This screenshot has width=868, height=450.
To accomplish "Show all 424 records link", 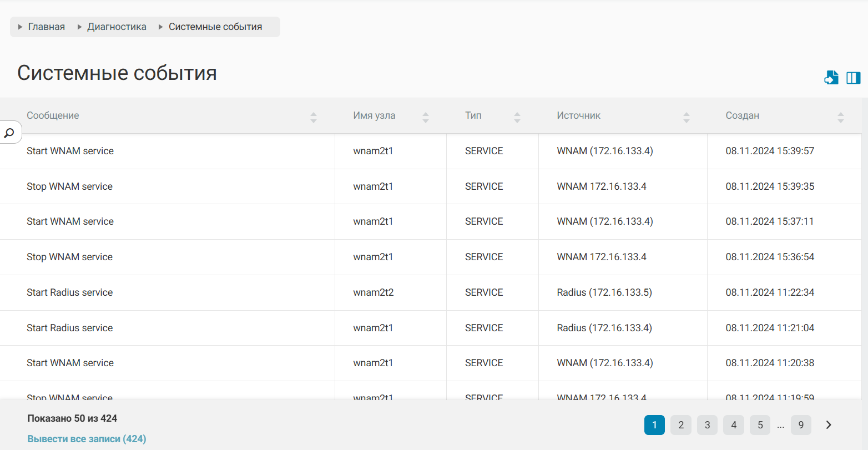I will (87, 439).
